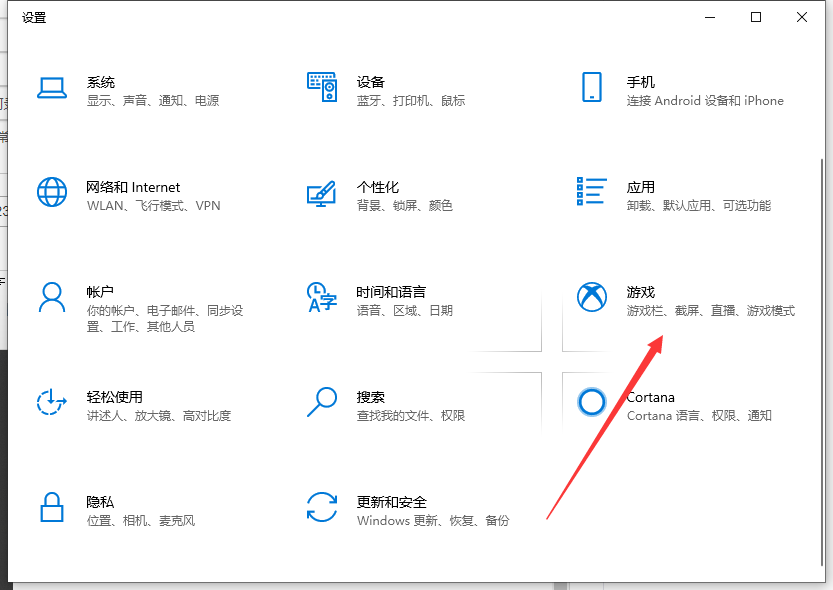Viewport: 833px width, 590px height.
Task: Open Privacy via padlock icon
Action: [x=52, y=507]
